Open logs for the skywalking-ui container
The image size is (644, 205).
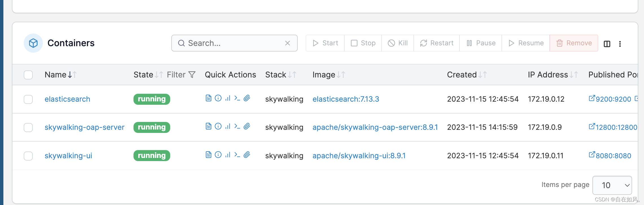(209, 155)
